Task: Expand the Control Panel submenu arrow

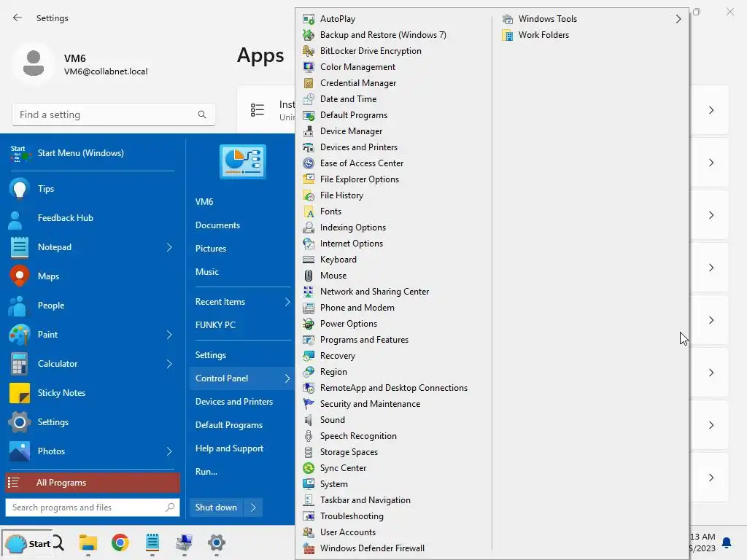Action: (x=287, y=378)
